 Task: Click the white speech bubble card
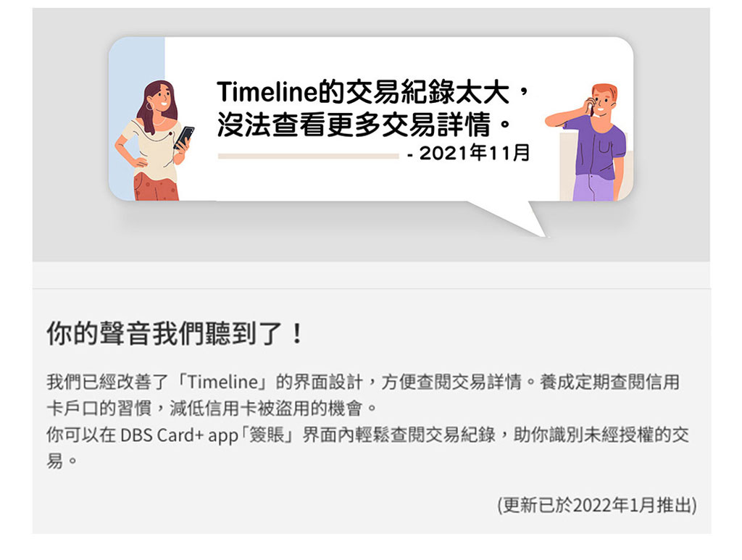[371, 119]
